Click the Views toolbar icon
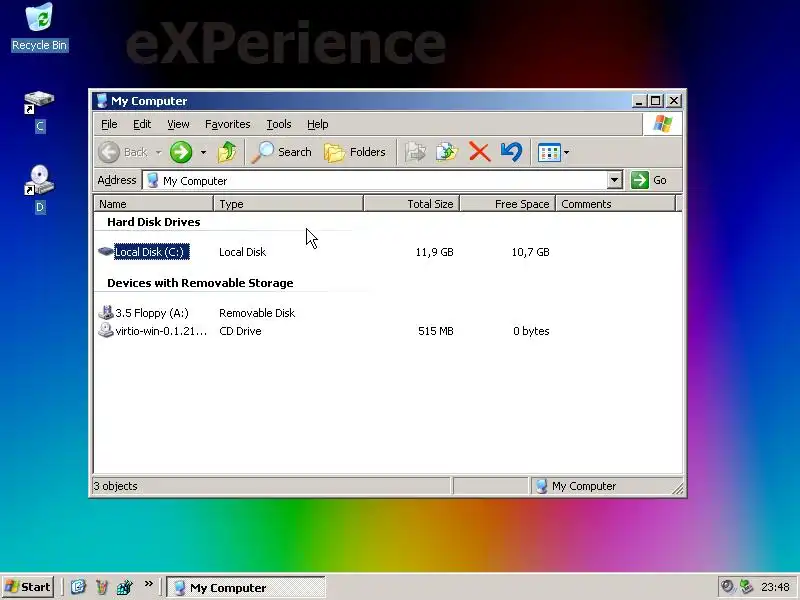The height and width of the screenshot is (600, 800). (549, 152)
